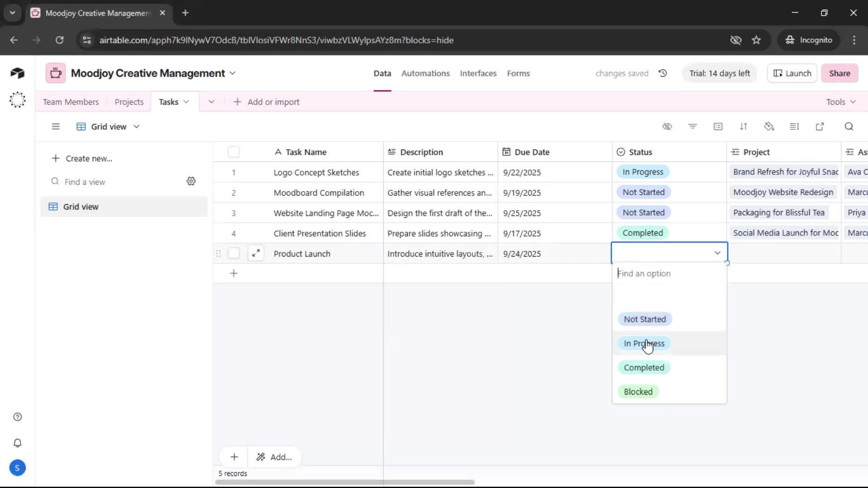Open the hide fields eye icon
The image size is (868, 488).
coord(667,127)
